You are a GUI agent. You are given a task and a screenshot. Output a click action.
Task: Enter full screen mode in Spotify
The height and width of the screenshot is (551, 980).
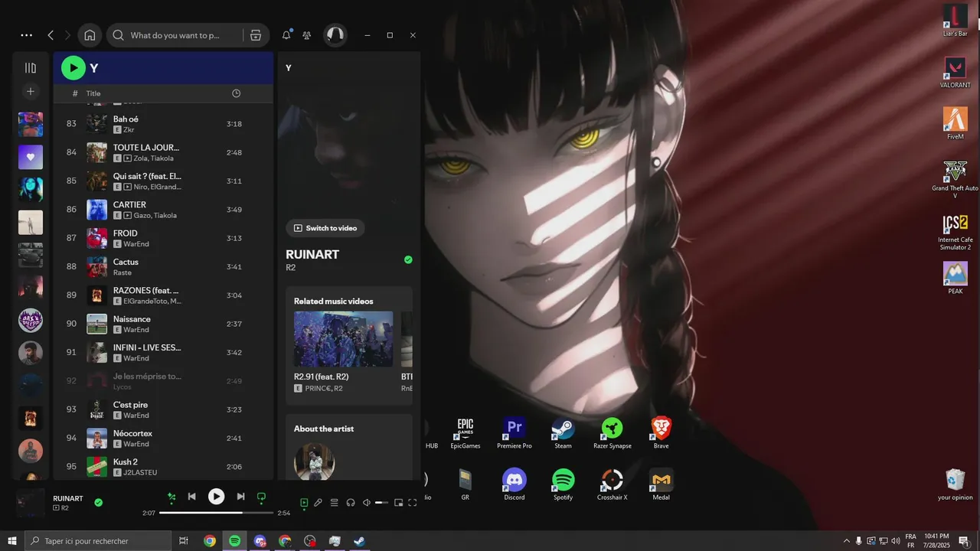pyautogui.click(x=413, y=503)
